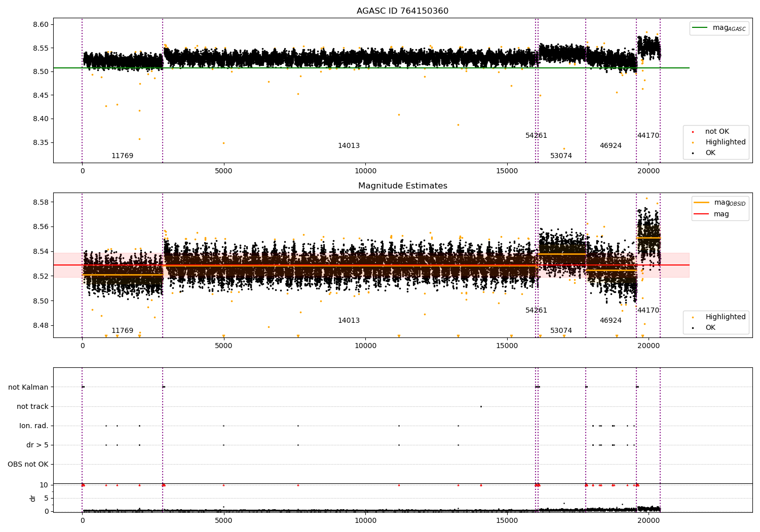Click label 54261 in Magnitude Estimates plot
This screenshot has height=532, width=760.
(536, 311)
